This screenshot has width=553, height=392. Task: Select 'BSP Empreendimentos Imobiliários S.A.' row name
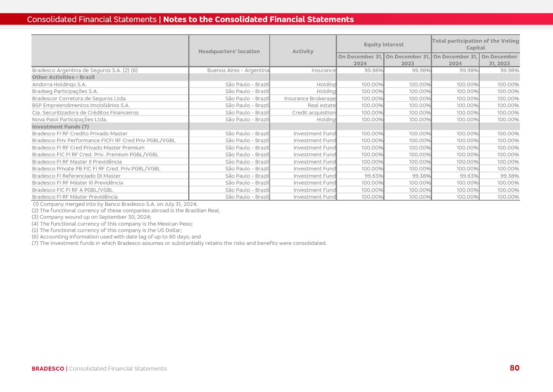click(81, 106)
